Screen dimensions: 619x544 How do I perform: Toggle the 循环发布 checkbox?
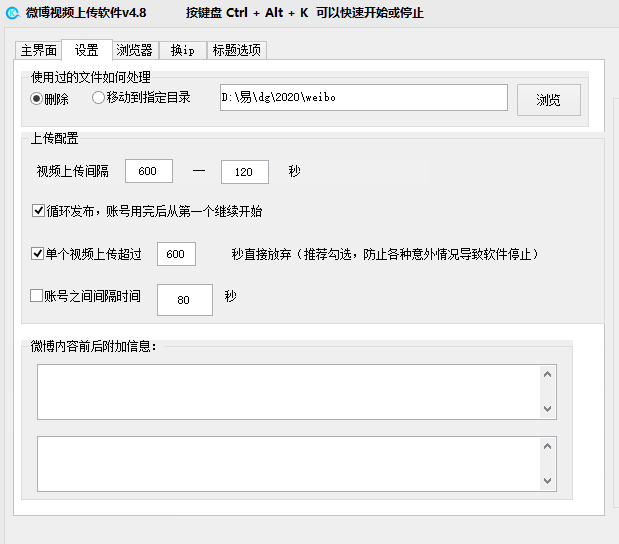click(147, 211)
